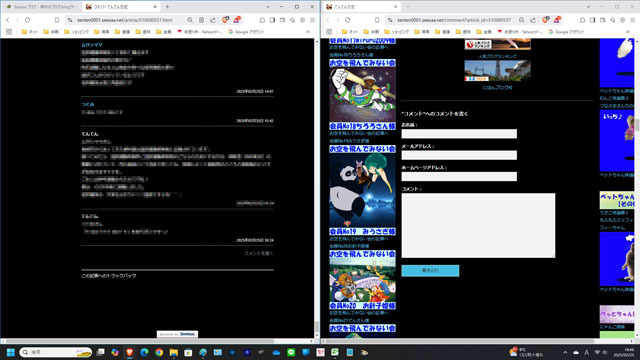This screenshot has height=360, width=640.
Task: Expand the bookmarks overflow chevron in right window
Action: pos(628,31)
